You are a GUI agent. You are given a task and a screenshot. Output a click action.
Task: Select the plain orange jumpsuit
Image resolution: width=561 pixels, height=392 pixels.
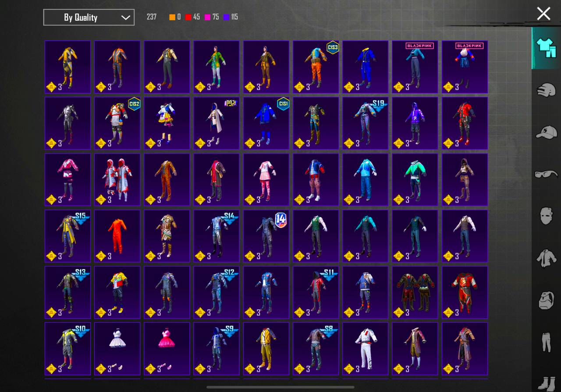click(x=117, y=236)
